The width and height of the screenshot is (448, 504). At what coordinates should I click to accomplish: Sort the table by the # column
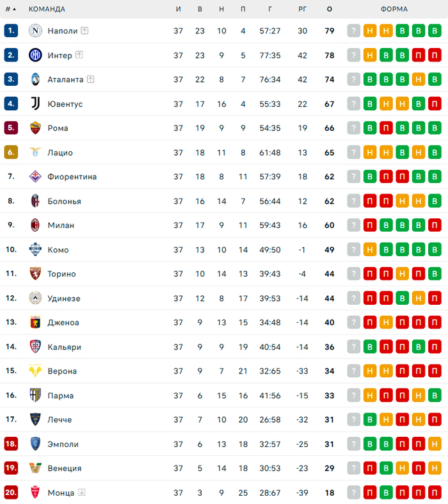point(11,9)
